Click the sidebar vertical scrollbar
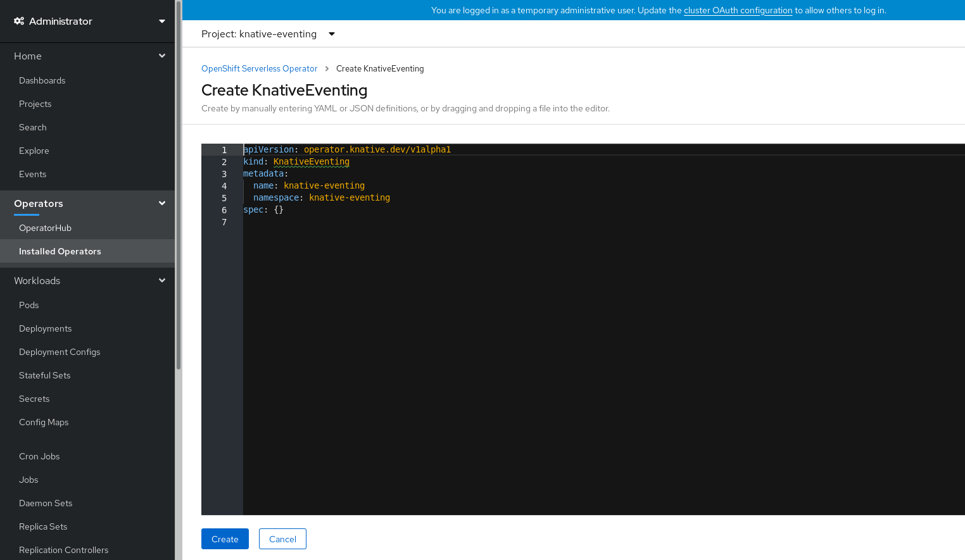 (179, 187)
